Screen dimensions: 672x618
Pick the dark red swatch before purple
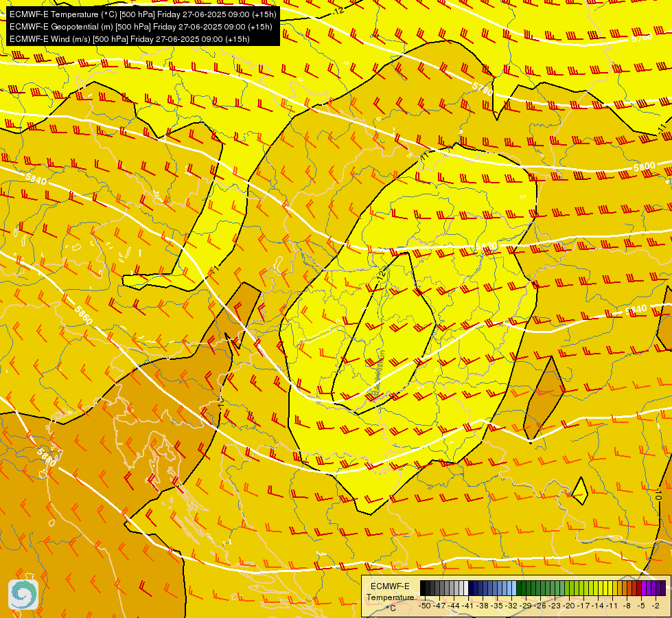(x=640, y=588)
